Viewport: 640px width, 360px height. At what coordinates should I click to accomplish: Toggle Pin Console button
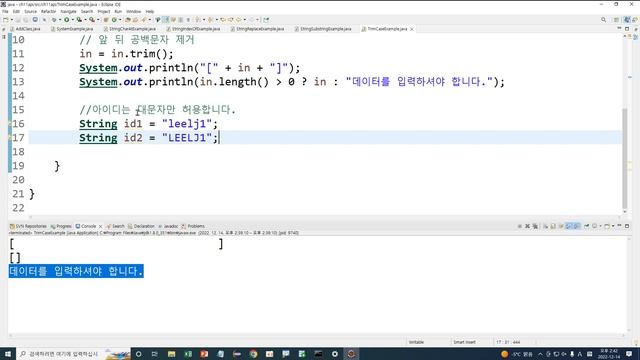coord(587,226)
